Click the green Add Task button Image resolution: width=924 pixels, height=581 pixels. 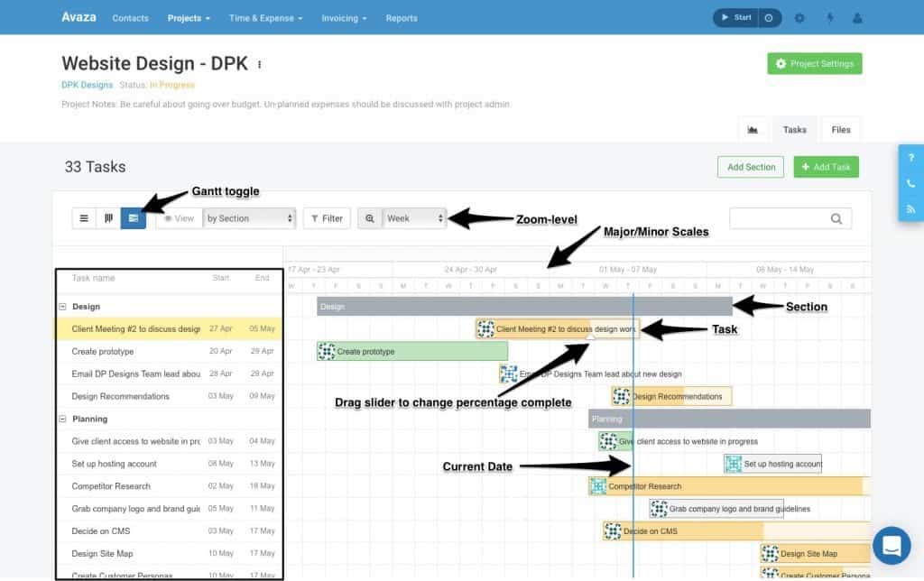(826, 166)
